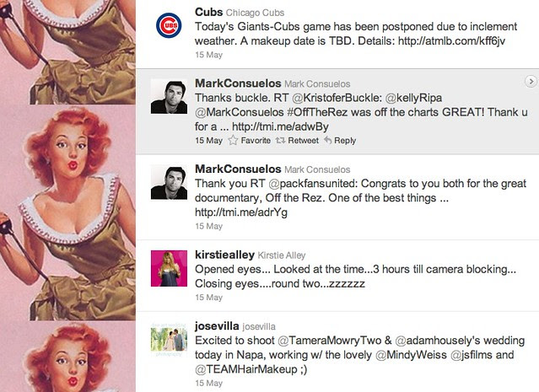Open the @TEAMHairMakeup mention
Screen dimensions: 539x392
coord(246,369)
